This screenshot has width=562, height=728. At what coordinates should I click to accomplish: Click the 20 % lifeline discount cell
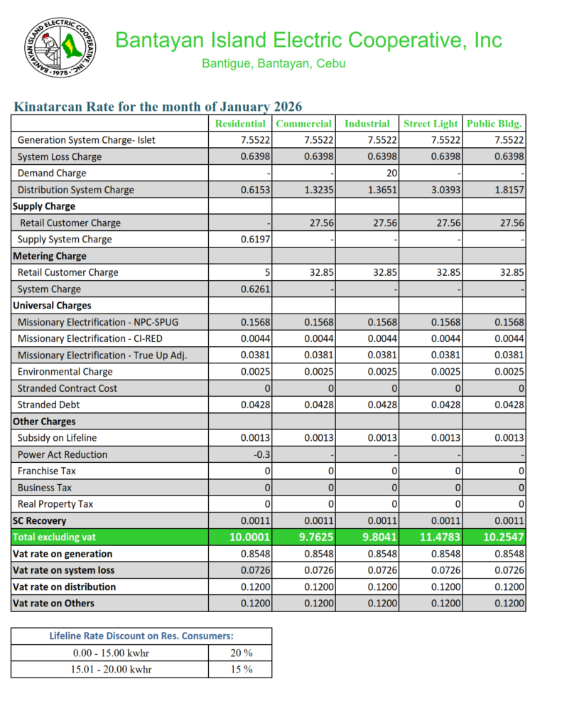coord(241,653)
